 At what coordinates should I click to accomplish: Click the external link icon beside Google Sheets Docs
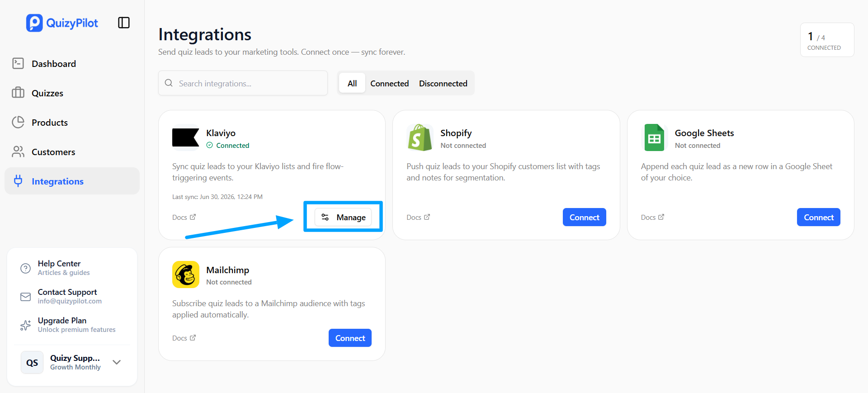click(661, 217)
